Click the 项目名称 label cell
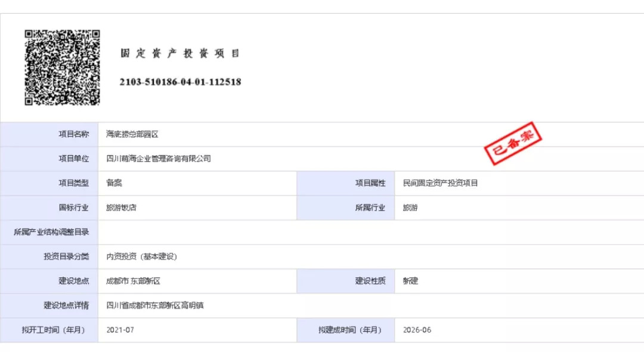The image size is (644, 352). coord(73,134)
